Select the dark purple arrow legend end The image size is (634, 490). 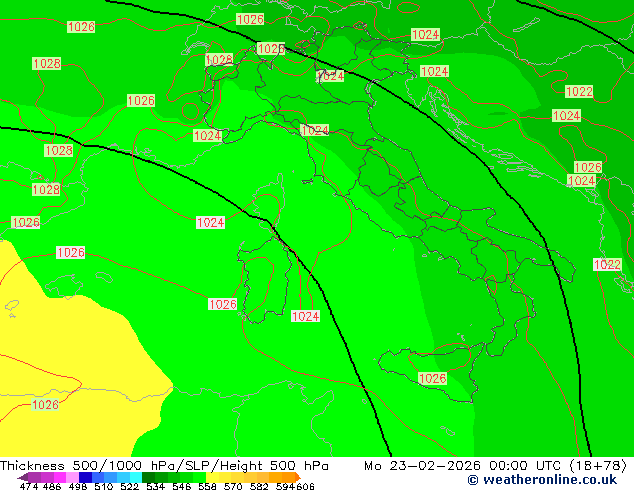coord(23,477)
